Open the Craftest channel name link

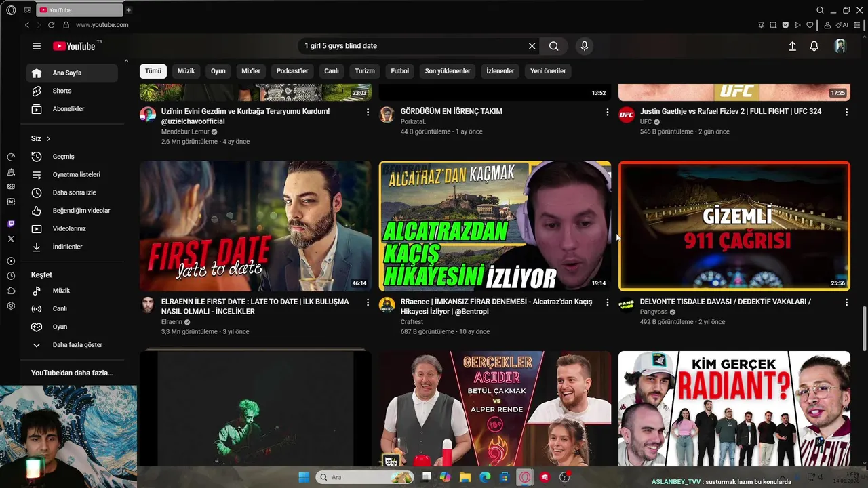click(x=412, y=322)
